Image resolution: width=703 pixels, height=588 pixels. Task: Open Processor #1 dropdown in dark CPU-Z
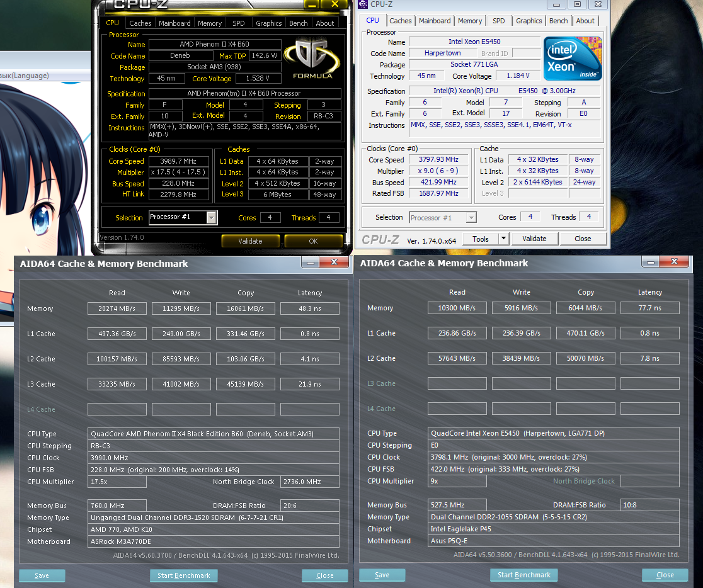coord(212,217)
